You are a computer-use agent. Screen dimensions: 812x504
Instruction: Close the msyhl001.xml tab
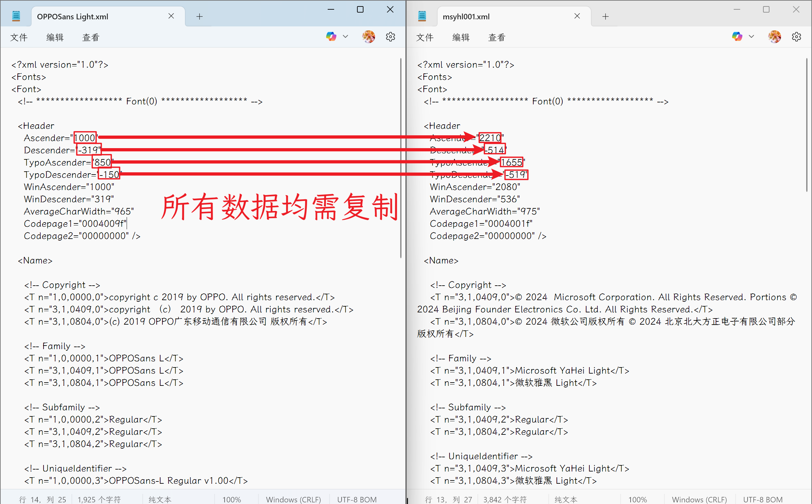pyautogui.click(x=577, y=16)
